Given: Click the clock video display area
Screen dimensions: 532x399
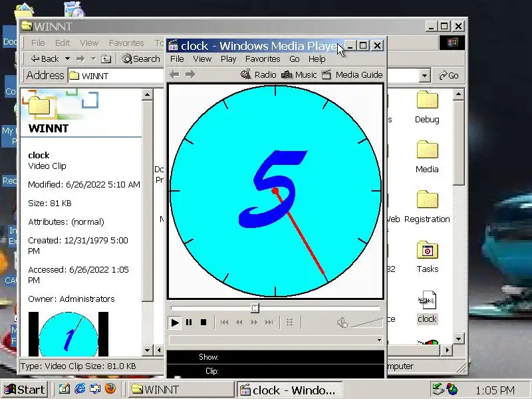Looking at the screenshot, I should point(275,191).
